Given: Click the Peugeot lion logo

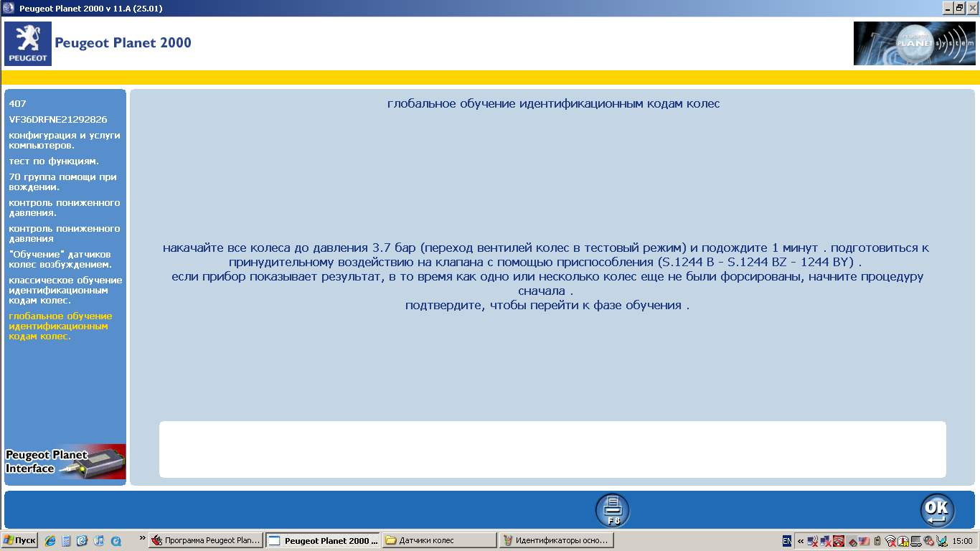Looking at the screenshot, I should (28, 44).
